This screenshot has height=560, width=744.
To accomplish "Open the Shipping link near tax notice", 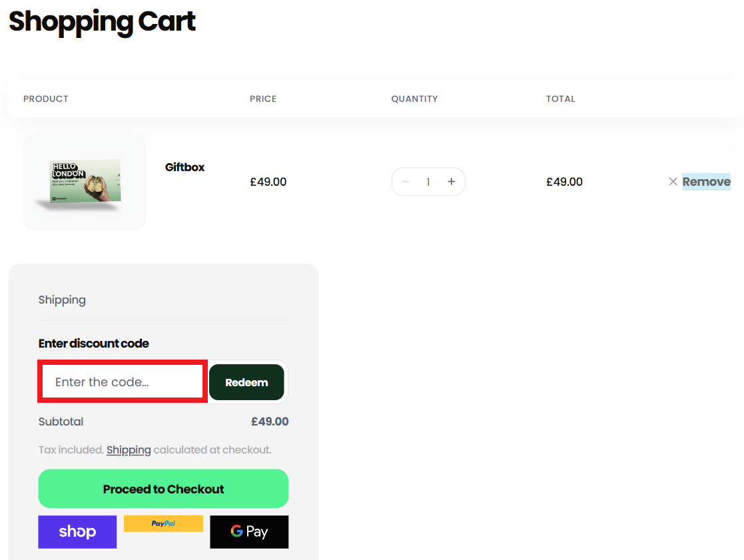I will 129,449.
